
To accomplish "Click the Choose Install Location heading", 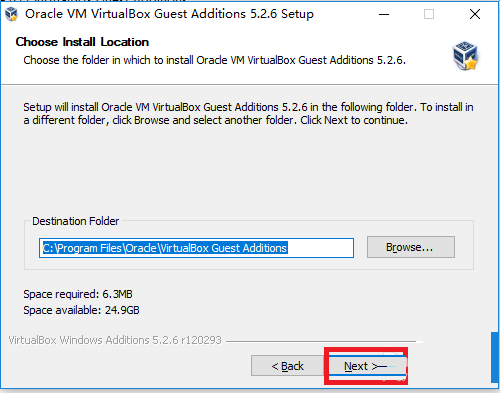I will [x=82, y=42].
